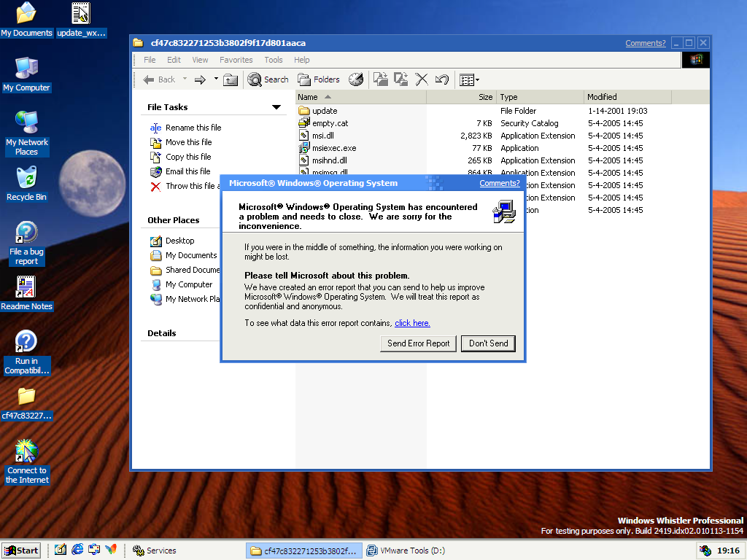Click the MSN butterfly quick launch icon
This screenshot has width=747, height=560.
[x=111, y=550]
